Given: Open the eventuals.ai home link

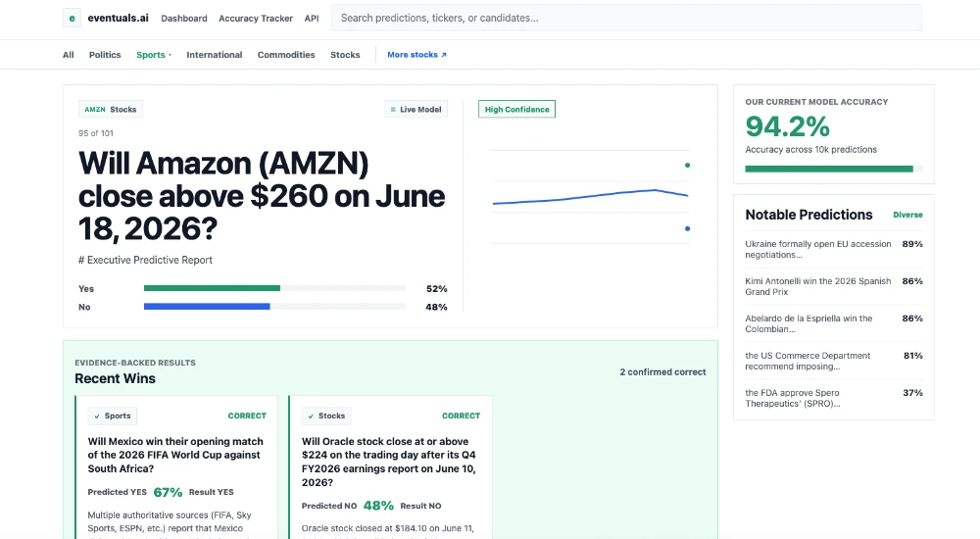Looking at the screenshot, I should coord(119,19).
